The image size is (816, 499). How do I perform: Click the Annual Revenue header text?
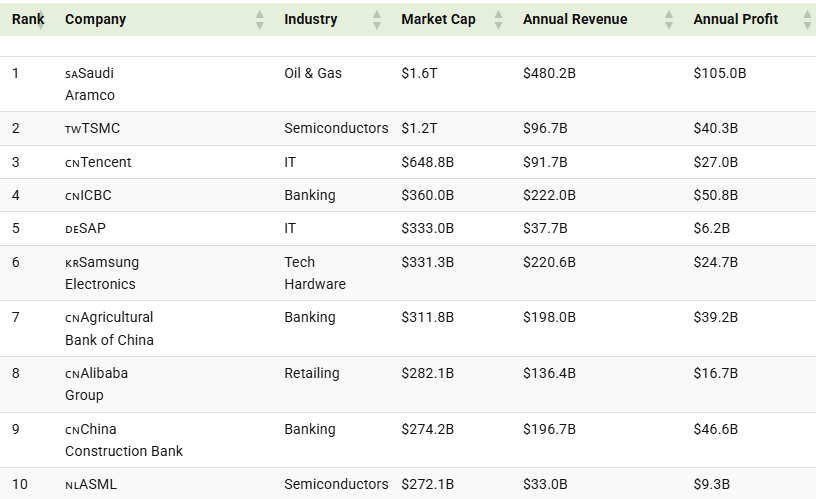(575, 19)
